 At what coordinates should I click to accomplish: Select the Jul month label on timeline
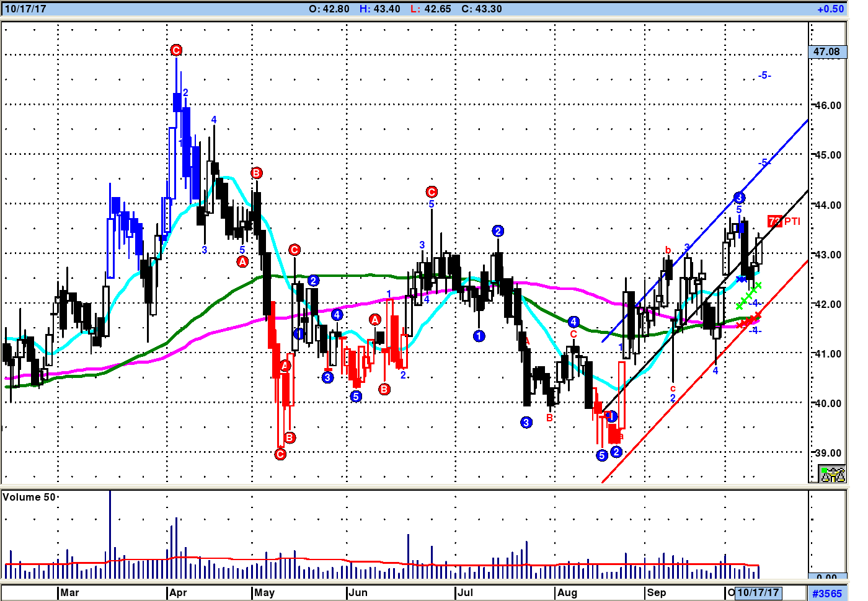(x=465, y=592)
